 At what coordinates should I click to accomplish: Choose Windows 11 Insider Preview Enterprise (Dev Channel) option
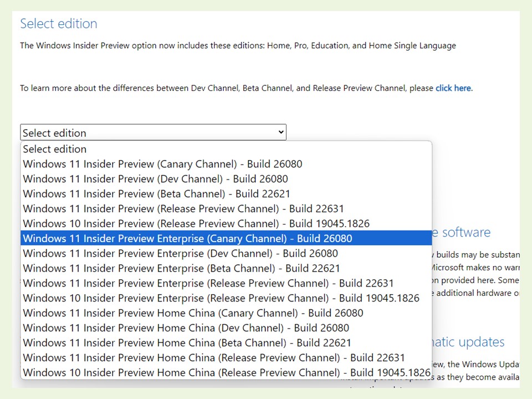226,253
